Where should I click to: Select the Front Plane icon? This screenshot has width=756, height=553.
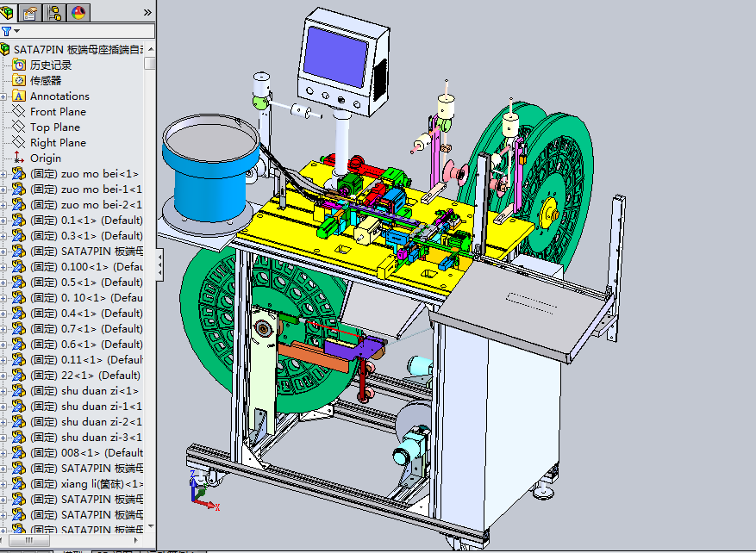tap(19, 111)
